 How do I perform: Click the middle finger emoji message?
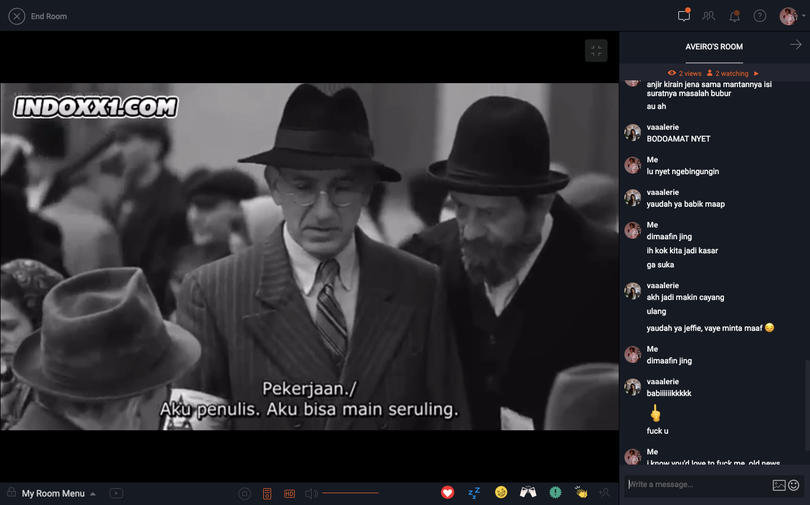[655, 414]
